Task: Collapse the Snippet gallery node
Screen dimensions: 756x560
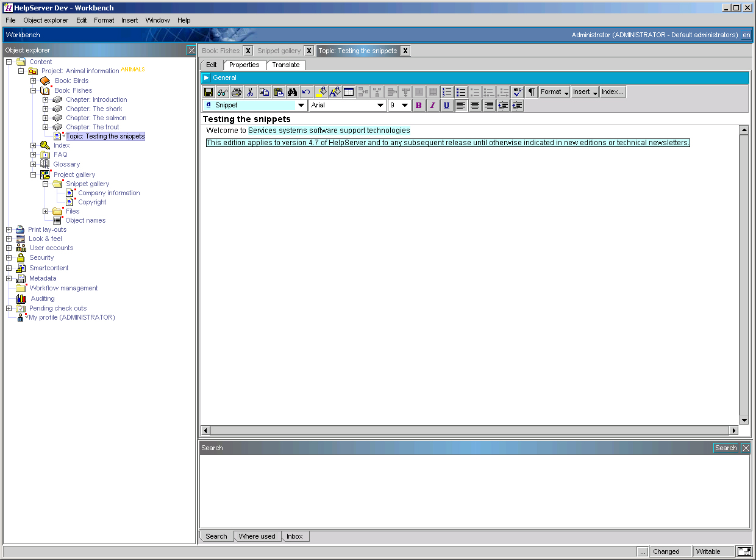Action: point(45,184)
